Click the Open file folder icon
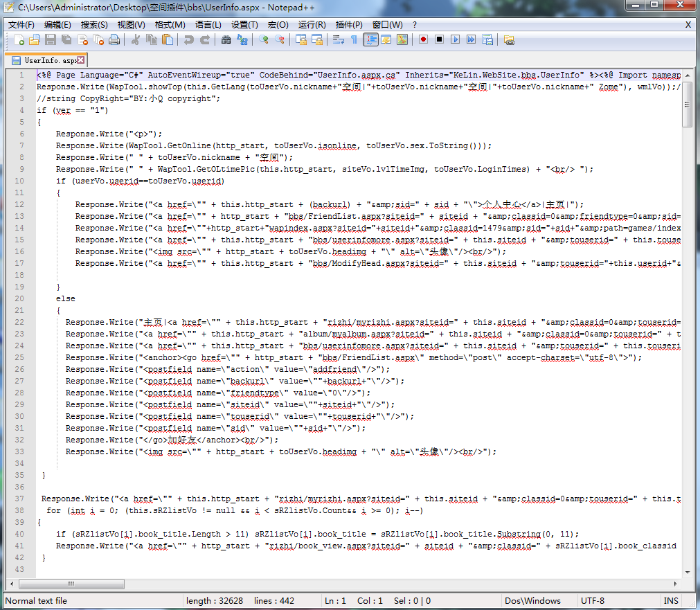Viewport: 700px width, 610px height. coord(35,39)
